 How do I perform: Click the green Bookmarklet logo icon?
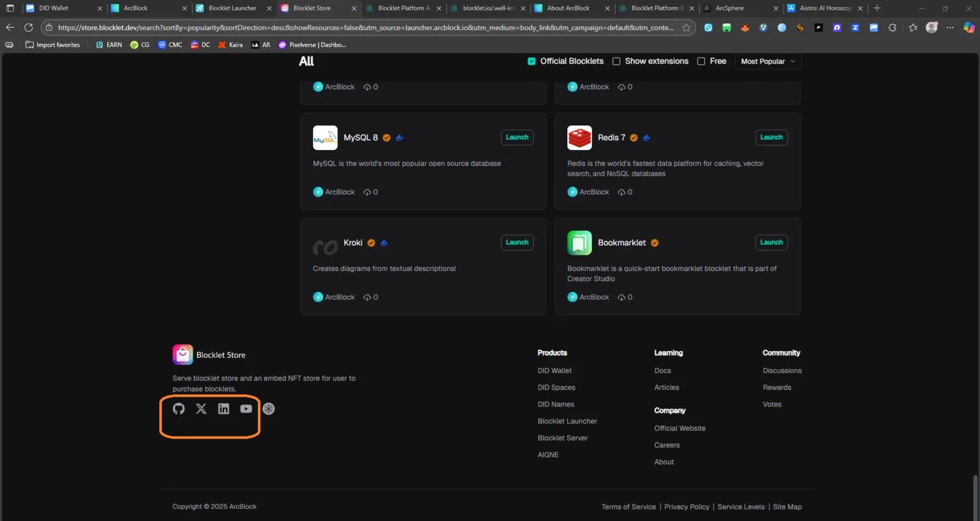point(579,243)
